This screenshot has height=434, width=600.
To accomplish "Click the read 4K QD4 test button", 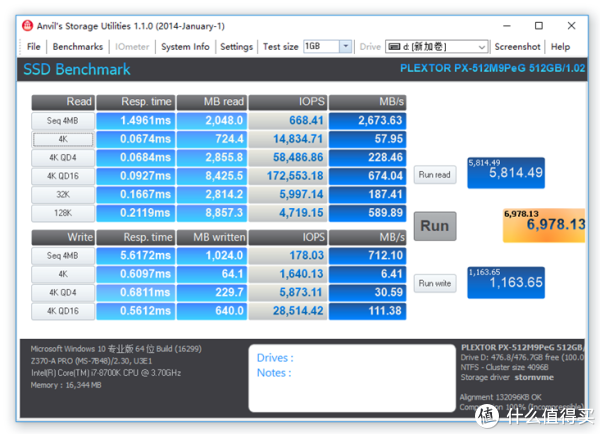I will click(x=63, y=157).
